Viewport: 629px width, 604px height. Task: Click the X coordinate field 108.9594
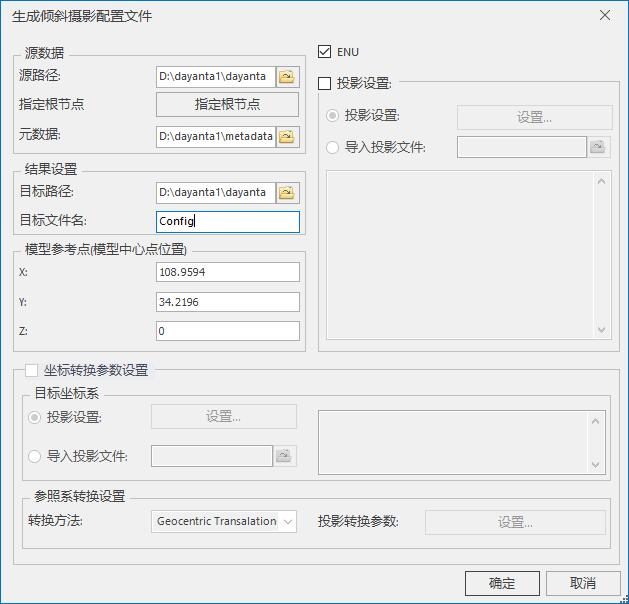(x=228, y=272)
